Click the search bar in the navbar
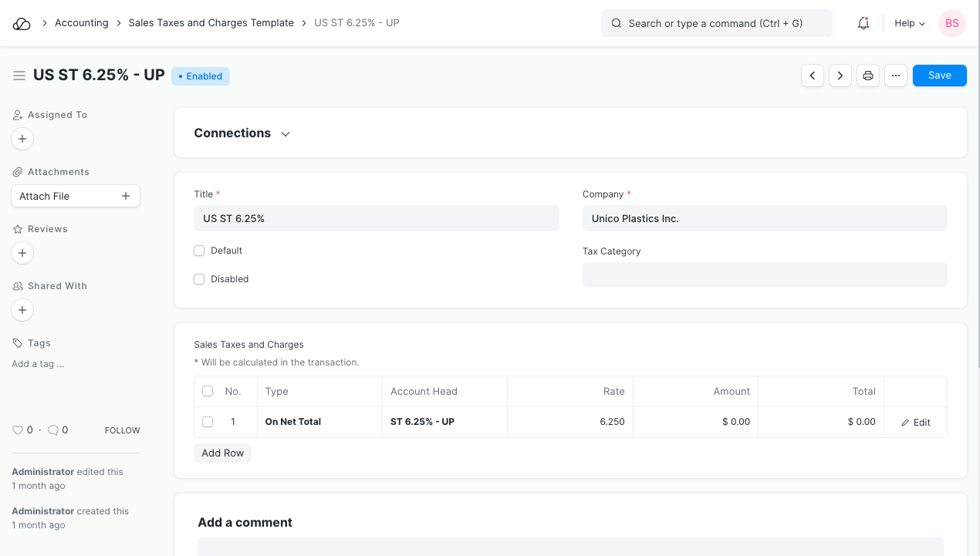 coord(716,23)
